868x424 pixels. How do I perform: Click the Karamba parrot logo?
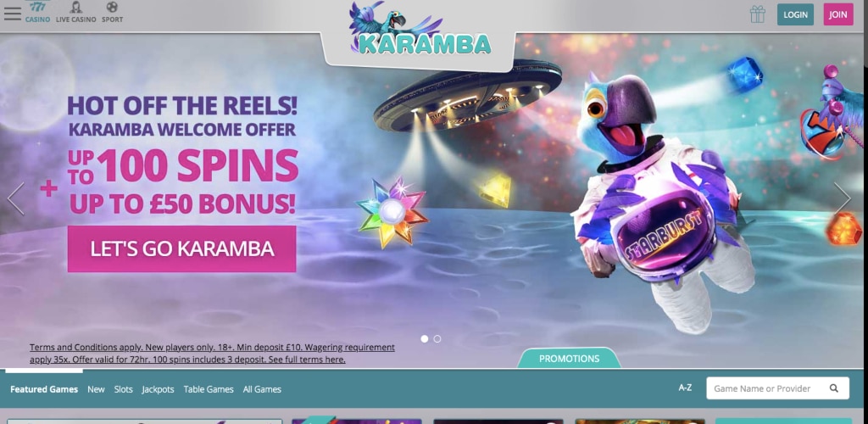click(x=420, y=31)
